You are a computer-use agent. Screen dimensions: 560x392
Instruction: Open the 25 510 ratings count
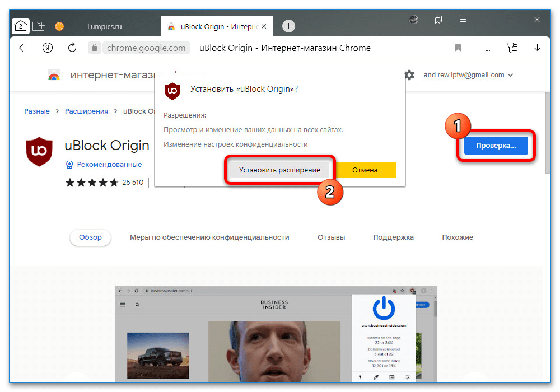click(133, 183)
